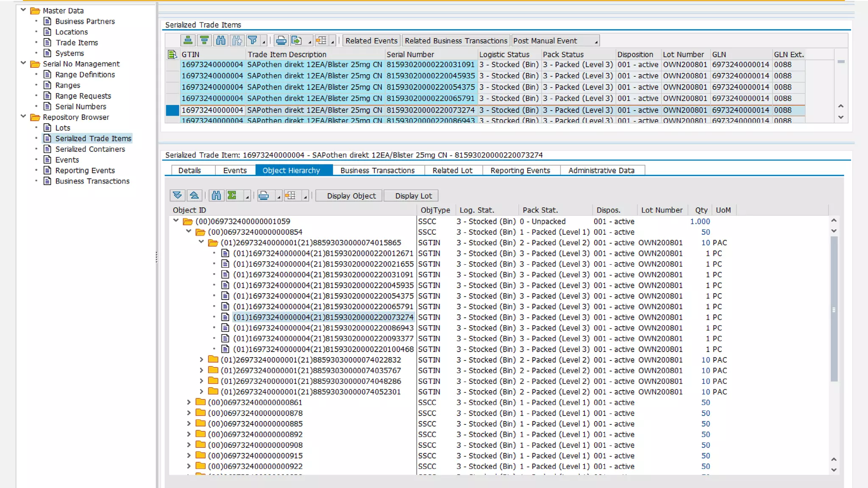Click the print icon in Object Hierarchy toolbar
The height and width of the screenshot is (488, 868).
point(264,196)
